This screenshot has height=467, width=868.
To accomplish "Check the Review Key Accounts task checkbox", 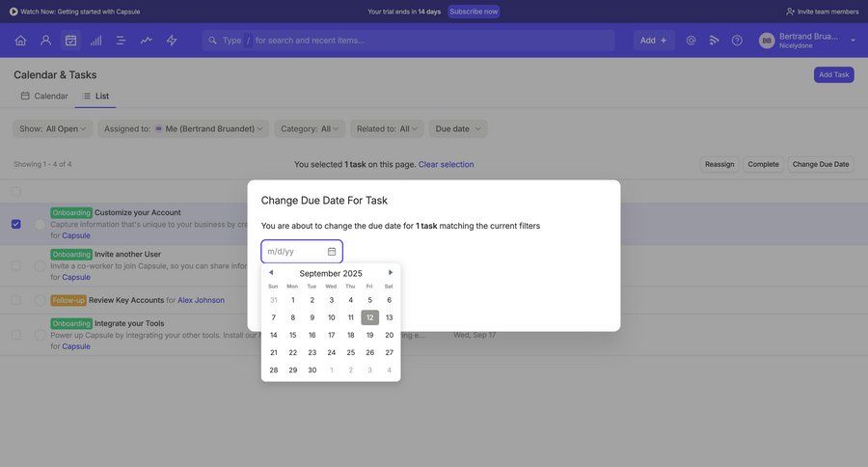I will (x=16, y=300).
